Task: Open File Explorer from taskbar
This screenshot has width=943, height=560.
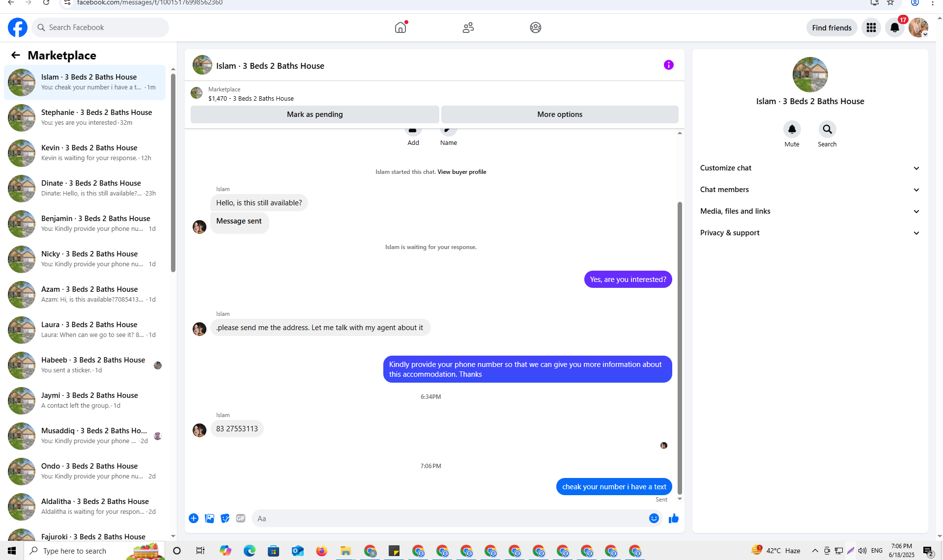Action: coord(346,551)
